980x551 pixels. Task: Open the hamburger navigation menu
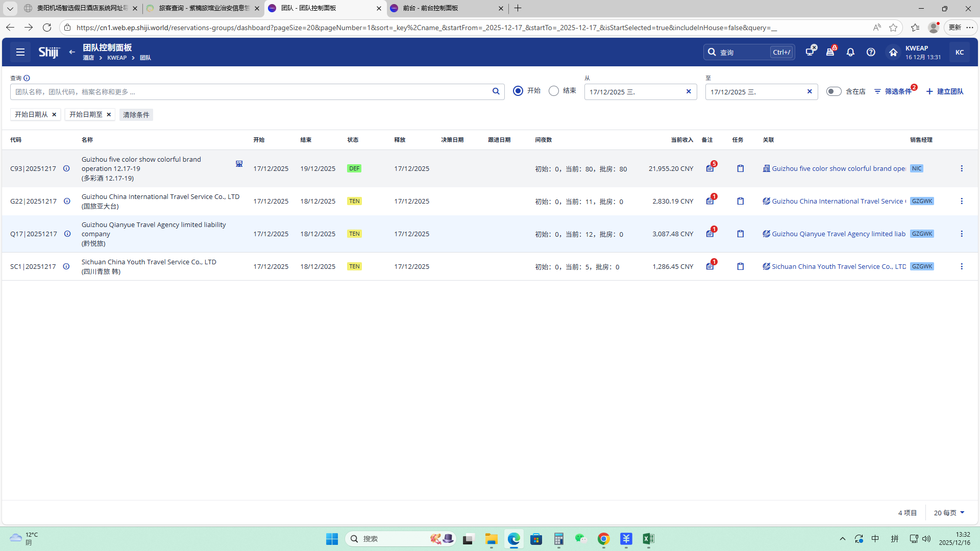(20, 52)
